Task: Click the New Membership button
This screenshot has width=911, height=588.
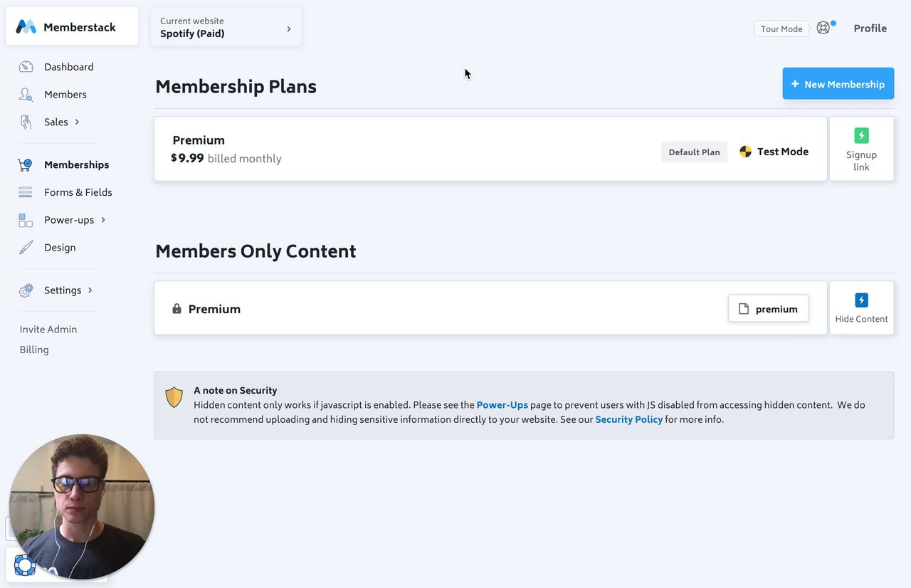Action: [x=838, y=84]
